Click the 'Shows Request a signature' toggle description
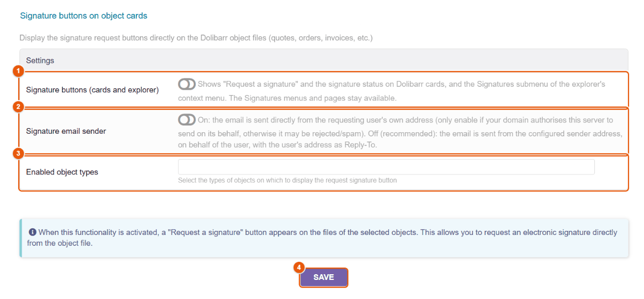 click(392, 91)
